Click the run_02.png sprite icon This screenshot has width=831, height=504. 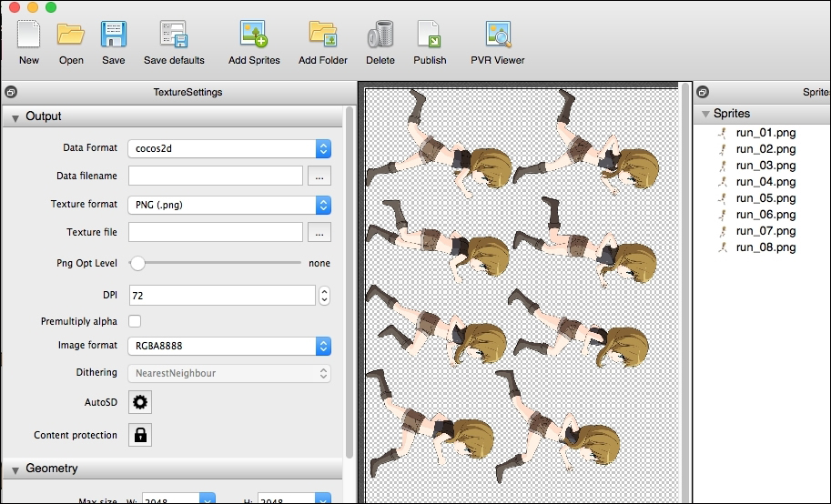[x=723, y=149]
